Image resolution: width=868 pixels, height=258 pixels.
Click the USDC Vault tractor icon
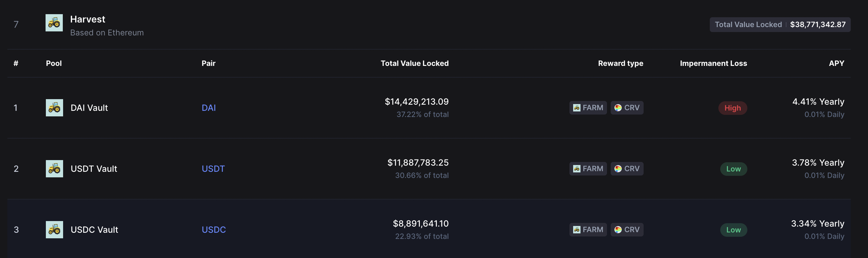click(x=54, y=230)
